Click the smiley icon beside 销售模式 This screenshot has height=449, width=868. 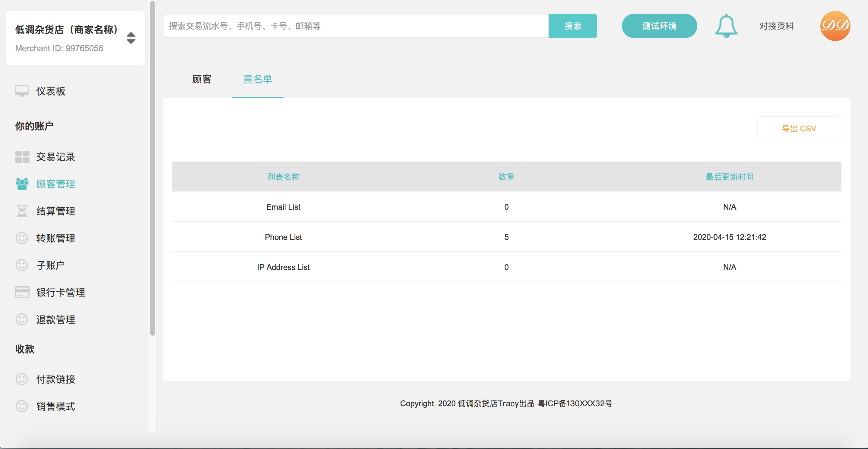tap(22, 406)
